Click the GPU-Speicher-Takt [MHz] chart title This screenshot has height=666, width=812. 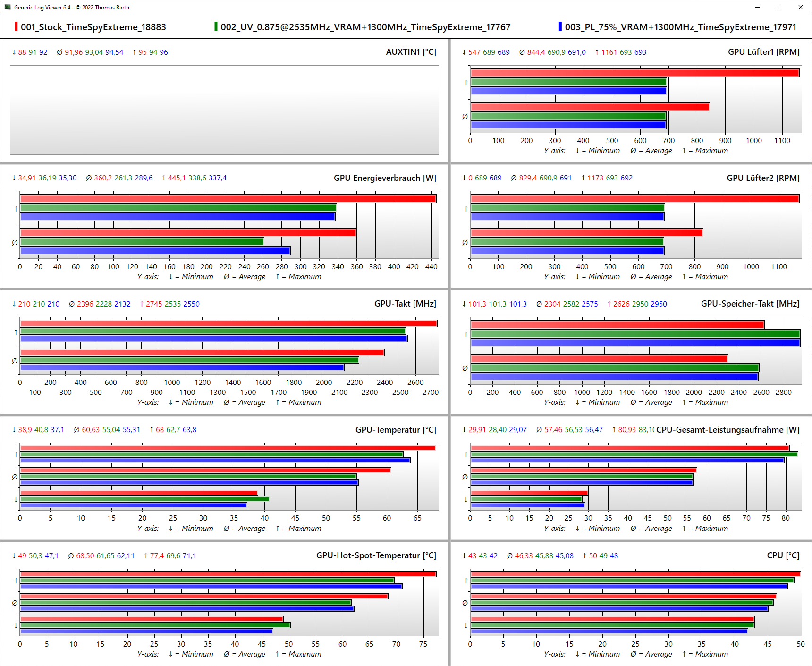coord(750,304)
